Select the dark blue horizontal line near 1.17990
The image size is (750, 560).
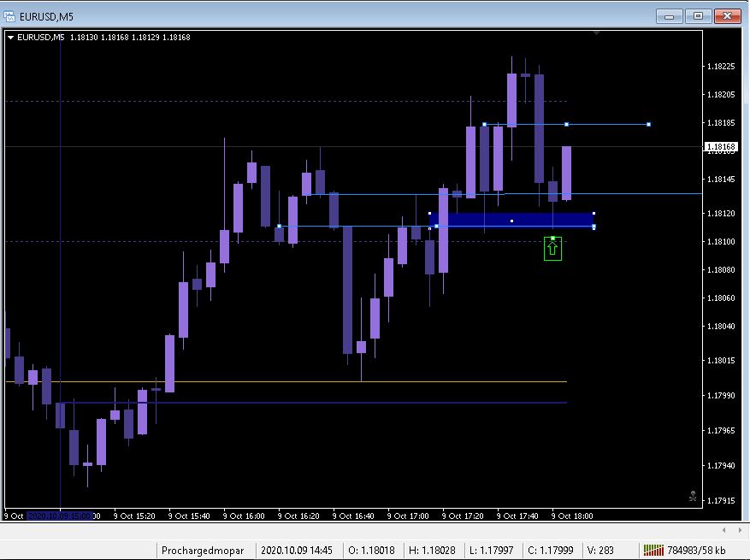pyautogui.click(x=313, y=403)
